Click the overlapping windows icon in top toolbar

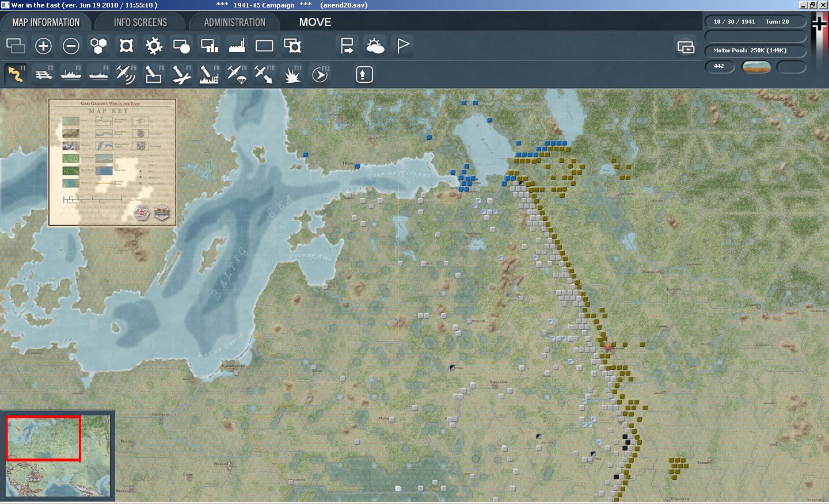tap(16, 45)
